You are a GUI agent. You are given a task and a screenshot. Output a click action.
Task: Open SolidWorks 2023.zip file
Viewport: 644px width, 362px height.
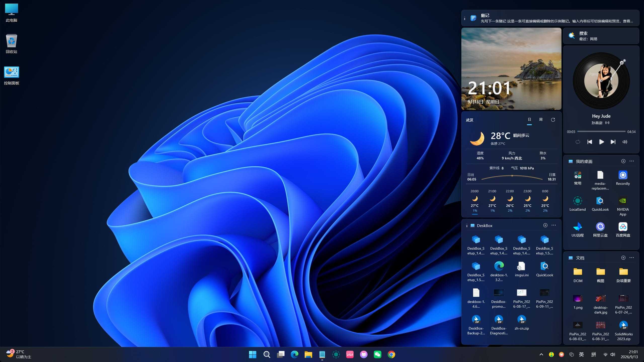pos(623,331)
